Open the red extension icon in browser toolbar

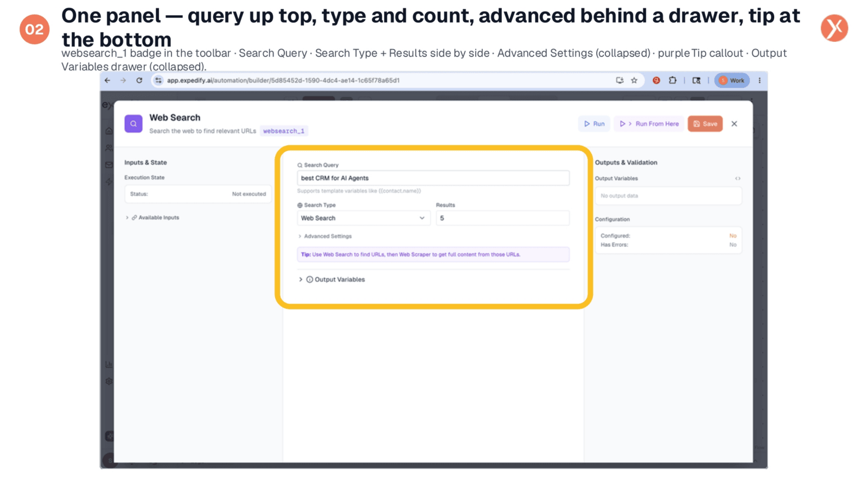pyautogui.click(x=656, y=80)
